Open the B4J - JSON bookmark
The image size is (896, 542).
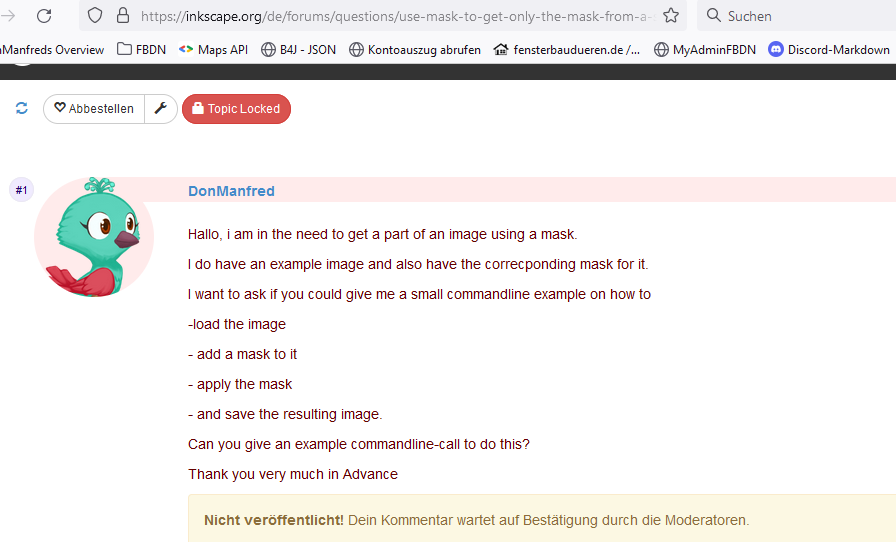pos(298,49)
